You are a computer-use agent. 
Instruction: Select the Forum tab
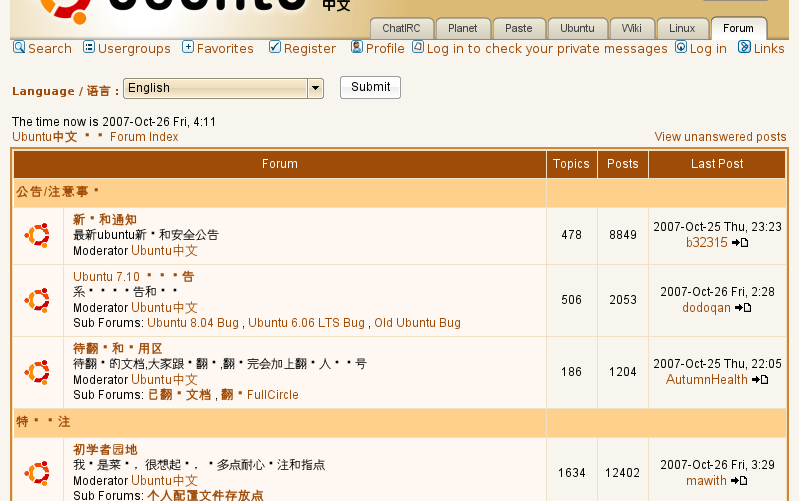pos(738,28)
